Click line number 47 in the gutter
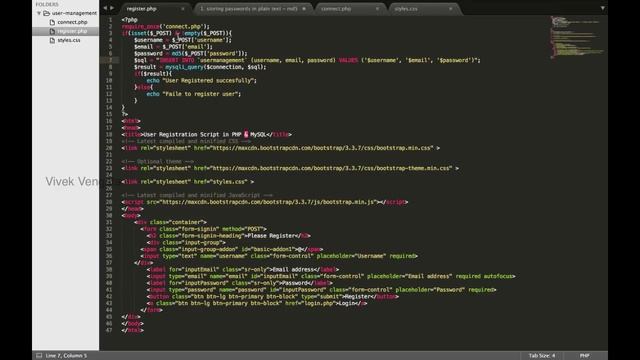 pyautogui.click(x=109, y=330)
